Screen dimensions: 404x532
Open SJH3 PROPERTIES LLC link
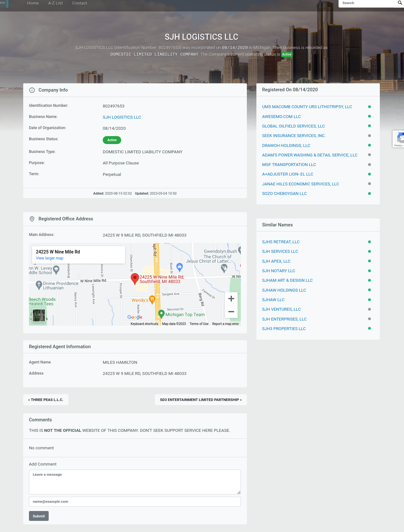(284, 329)
